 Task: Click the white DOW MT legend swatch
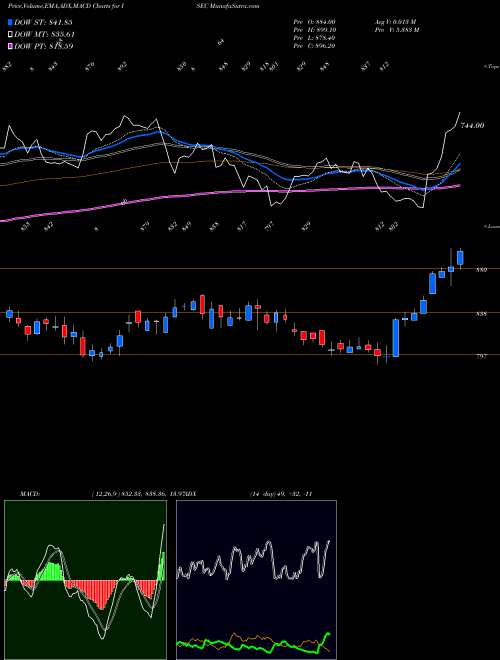[10, 34]
